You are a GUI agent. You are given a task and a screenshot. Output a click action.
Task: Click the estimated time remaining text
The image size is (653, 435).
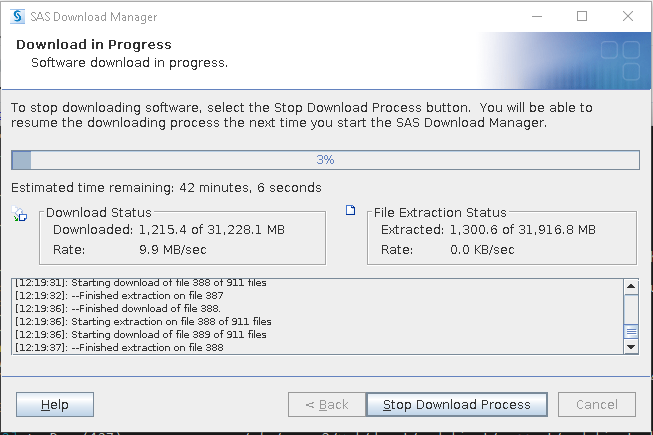pyautogui.click(x=166, y=188)
